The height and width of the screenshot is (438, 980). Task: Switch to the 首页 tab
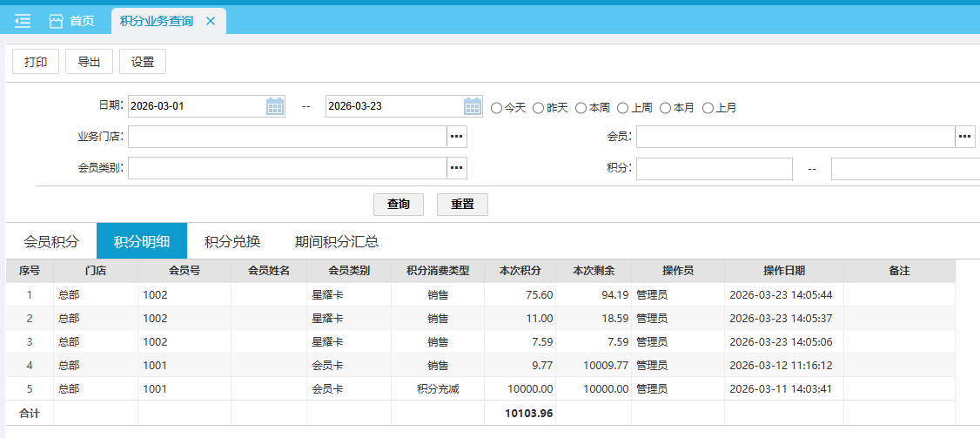tap(72, 21)
